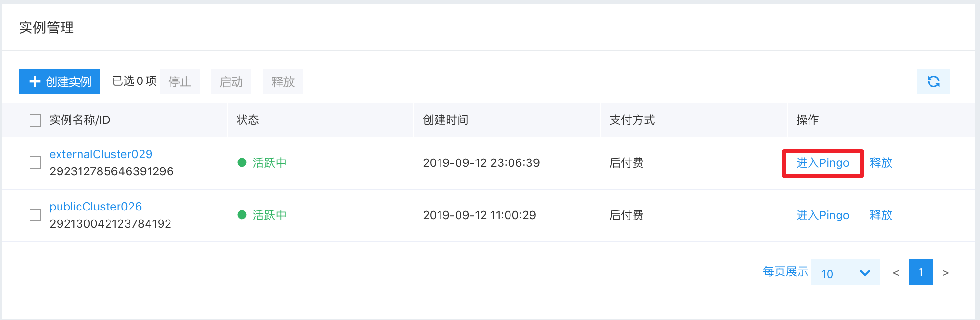Click the green status dot for publicCluster026
This screenshot has height=320, width=980.
click(x=242, y=215)
